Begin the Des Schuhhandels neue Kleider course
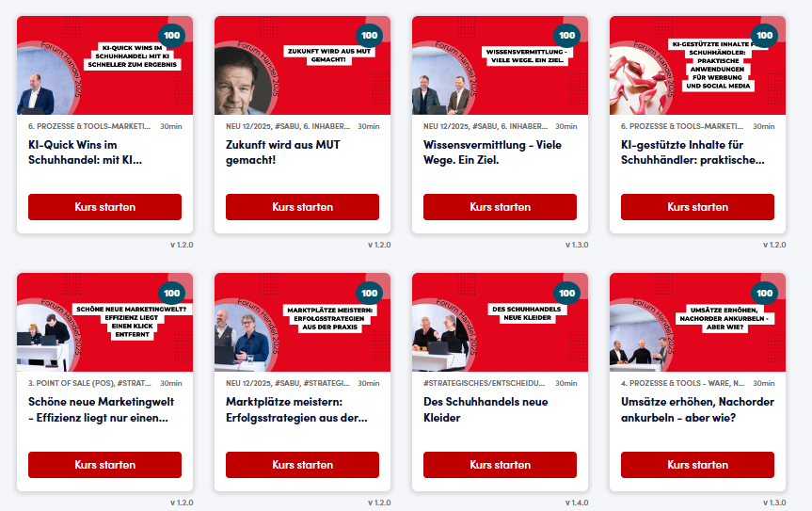Image resolution: width=812 pixels, height=511 pixels. [500, 465]
